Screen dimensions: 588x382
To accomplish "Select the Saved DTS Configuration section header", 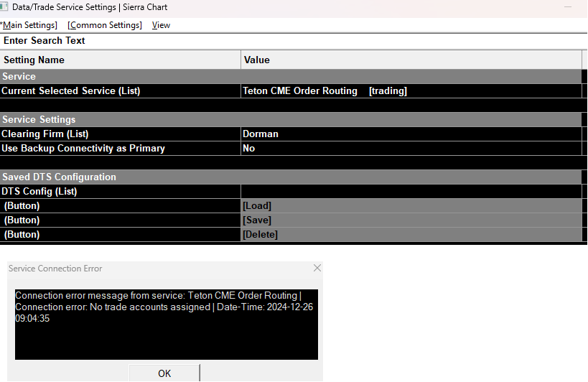I will [x=291, y=177].
